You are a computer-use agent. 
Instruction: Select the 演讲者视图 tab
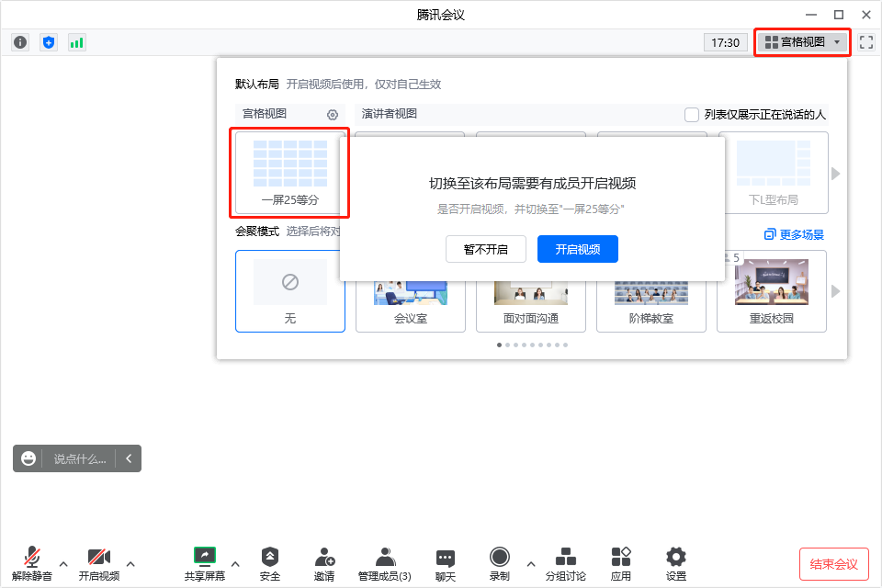(x=390, y=114)
